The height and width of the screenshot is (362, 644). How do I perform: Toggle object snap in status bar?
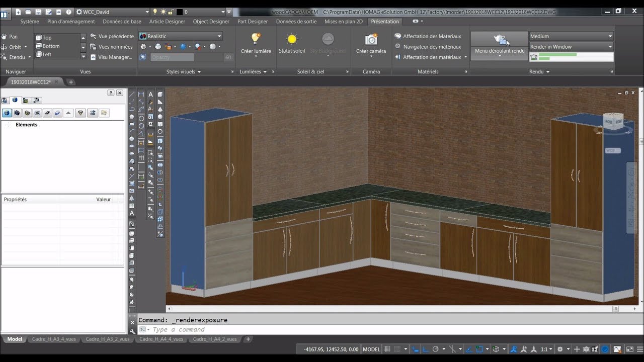tap(479, 349)
